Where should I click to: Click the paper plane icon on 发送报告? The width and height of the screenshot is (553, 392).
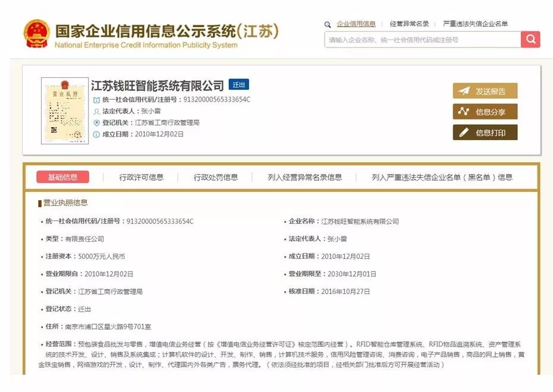[464, 91]
